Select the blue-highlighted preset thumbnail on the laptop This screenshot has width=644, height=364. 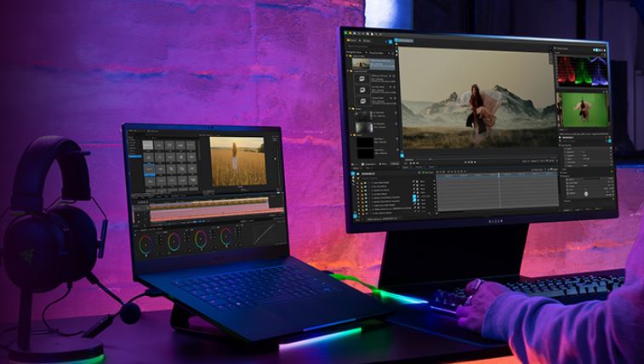tap(150, 168)
